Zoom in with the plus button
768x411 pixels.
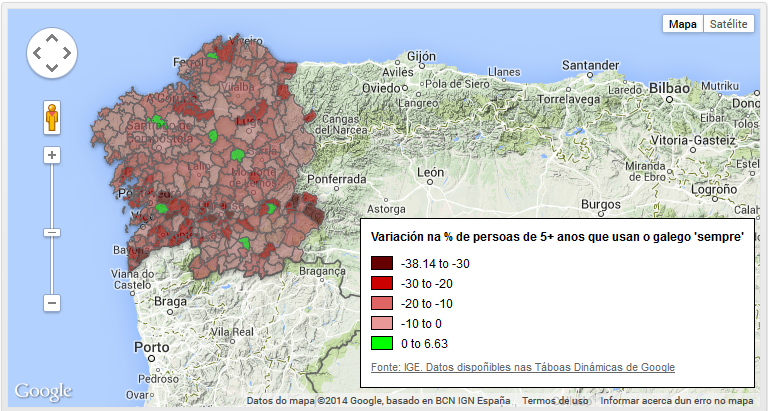53,155
